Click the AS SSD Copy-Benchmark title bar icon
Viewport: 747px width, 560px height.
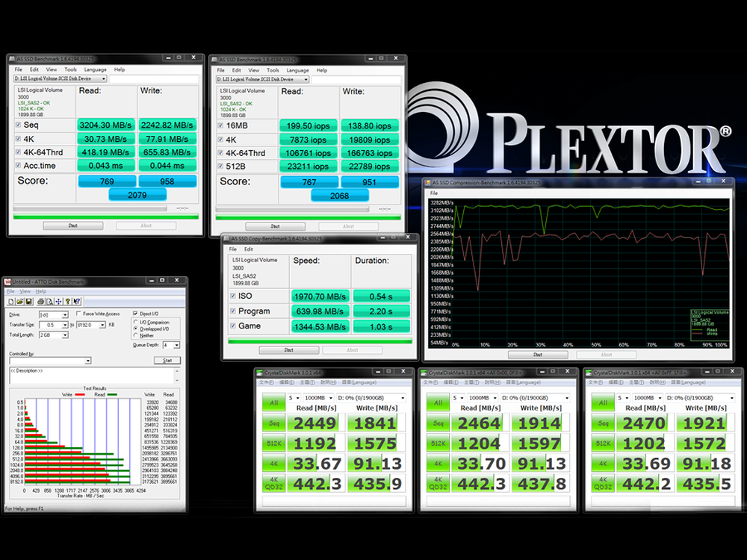(226, 239)
